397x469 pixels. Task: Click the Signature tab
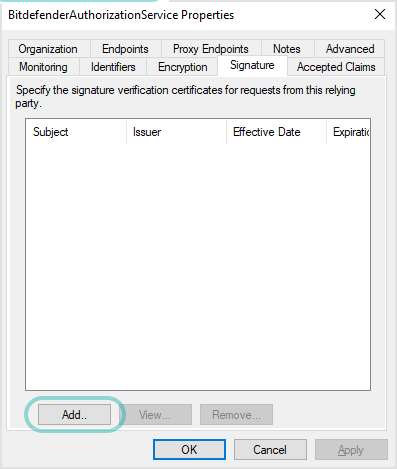click(x=252, y=65)
